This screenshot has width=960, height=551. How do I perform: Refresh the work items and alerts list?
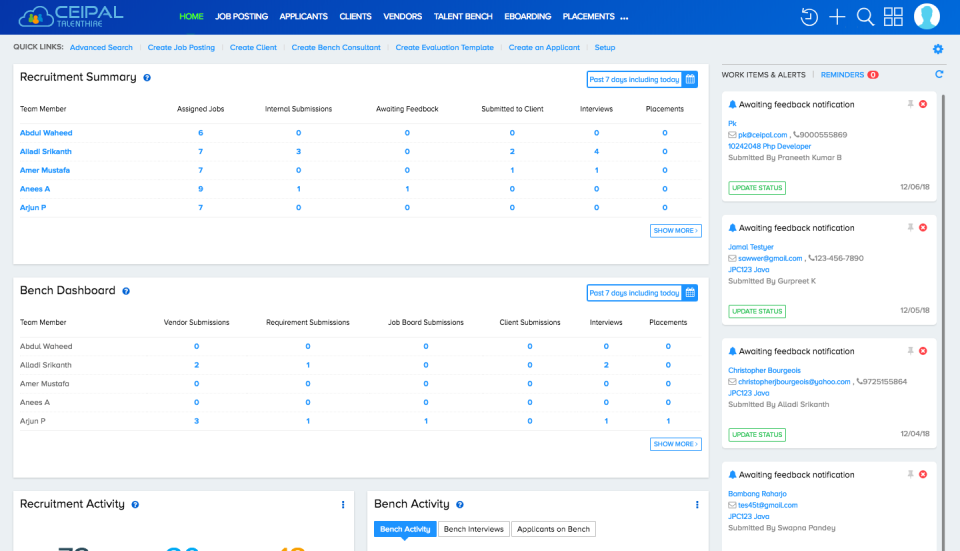click(939, 75)
